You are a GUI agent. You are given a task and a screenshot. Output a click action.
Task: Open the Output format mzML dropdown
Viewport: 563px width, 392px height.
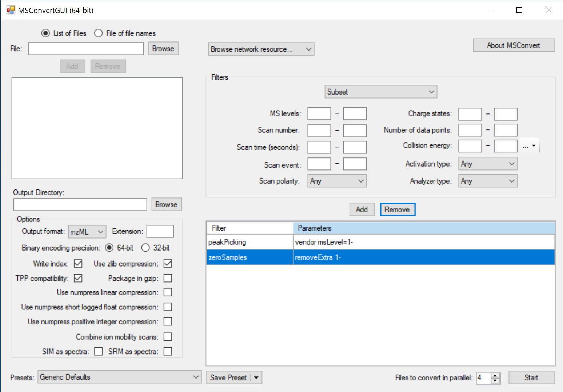pos(87,232)
